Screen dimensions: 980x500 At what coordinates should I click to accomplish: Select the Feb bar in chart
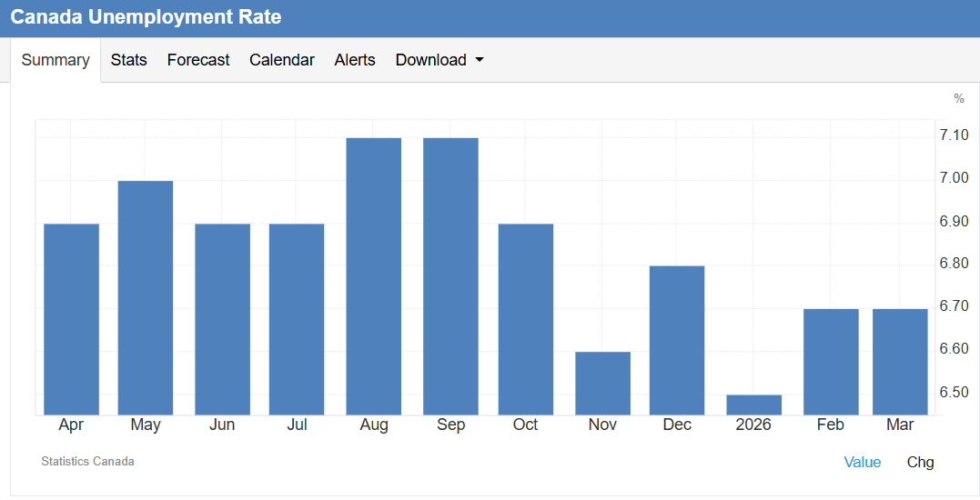pos(831,362)
